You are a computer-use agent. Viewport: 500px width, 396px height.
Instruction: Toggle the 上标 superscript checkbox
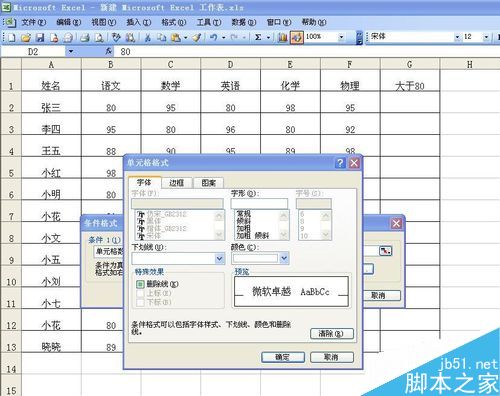[140, 293]
